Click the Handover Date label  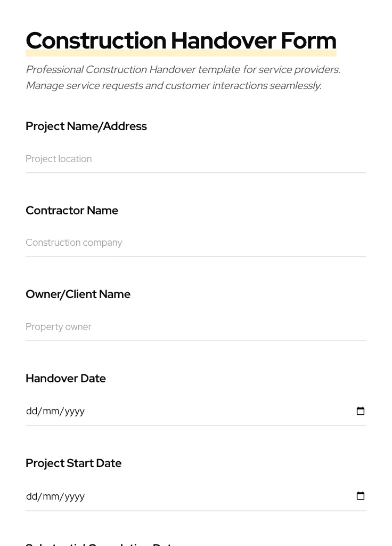pos(66,379)
